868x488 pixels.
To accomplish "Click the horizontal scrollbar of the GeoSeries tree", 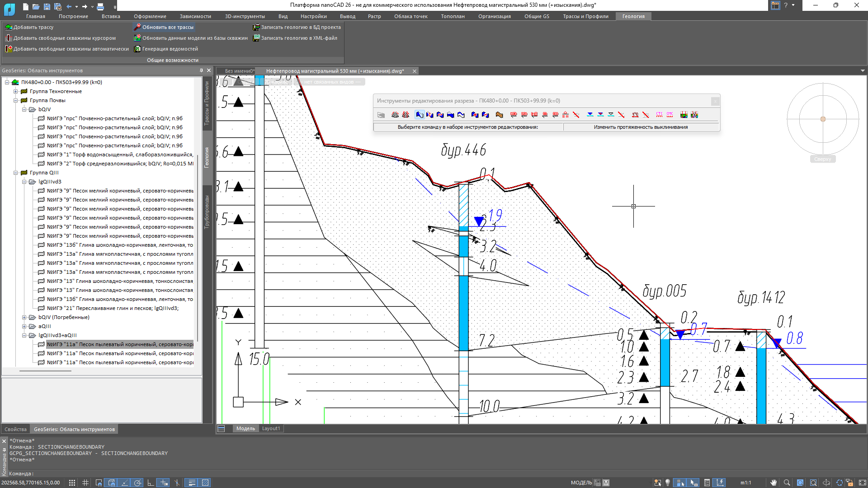I will click(x=45, y=371).
